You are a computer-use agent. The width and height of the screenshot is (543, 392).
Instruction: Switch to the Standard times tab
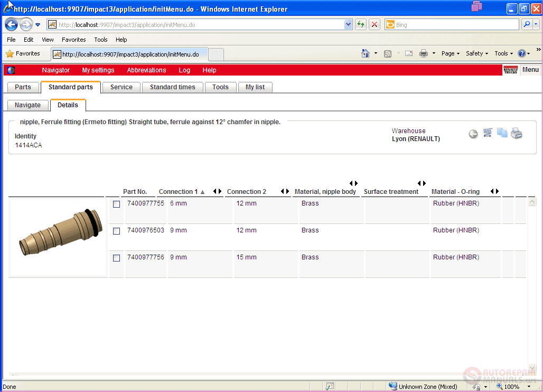click(172, 87)
